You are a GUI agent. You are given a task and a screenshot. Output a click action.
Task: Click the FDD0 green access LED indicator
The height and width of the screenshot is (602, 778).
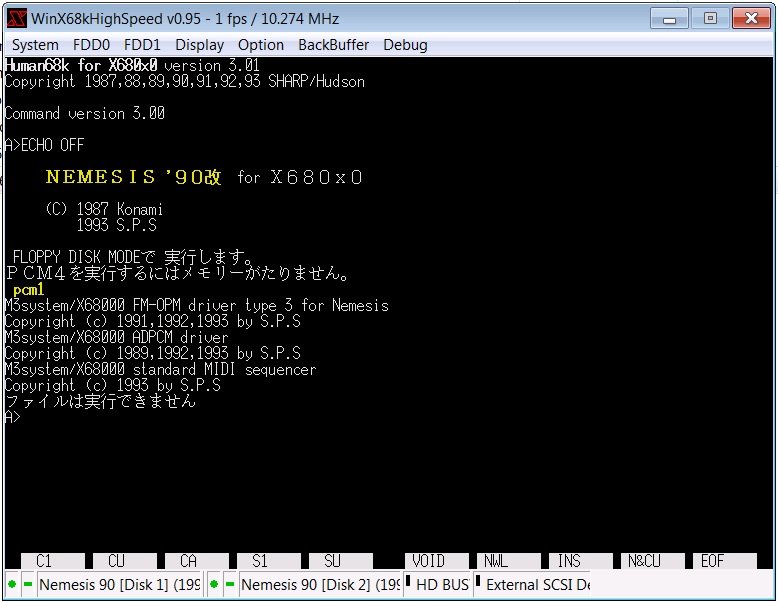click(x=12, y=584)
